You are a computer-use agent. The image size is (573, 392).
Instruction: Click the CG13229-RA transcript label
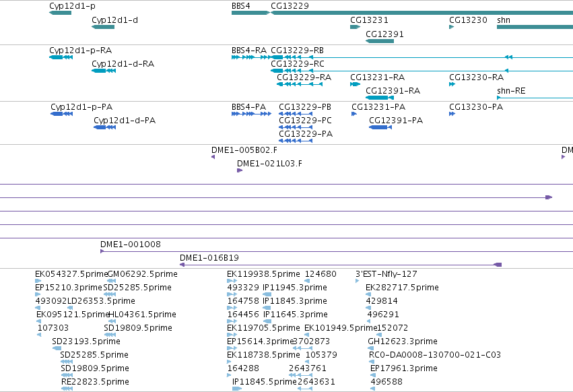point(304,77)
